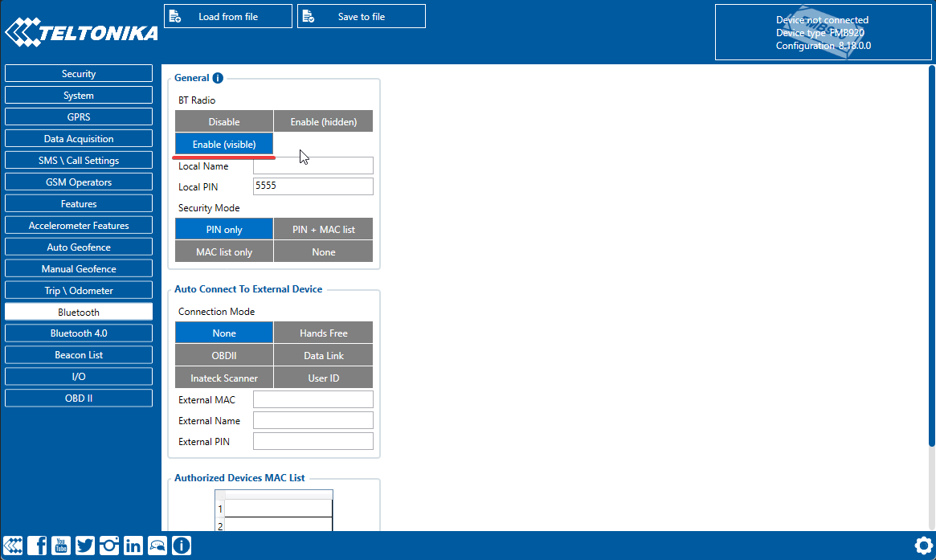Open the OBD II section
This screenshot has width=936, height=560.
coord(79,398)
